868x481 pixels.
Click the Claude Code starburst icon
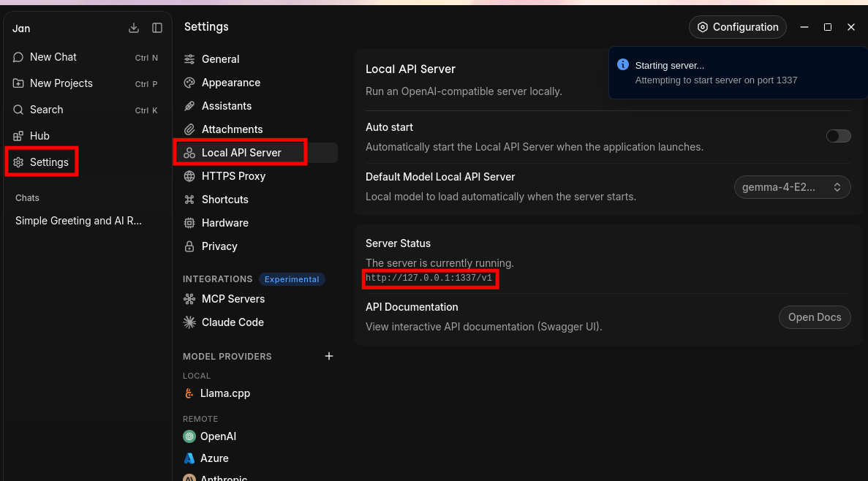pos(189,322)
